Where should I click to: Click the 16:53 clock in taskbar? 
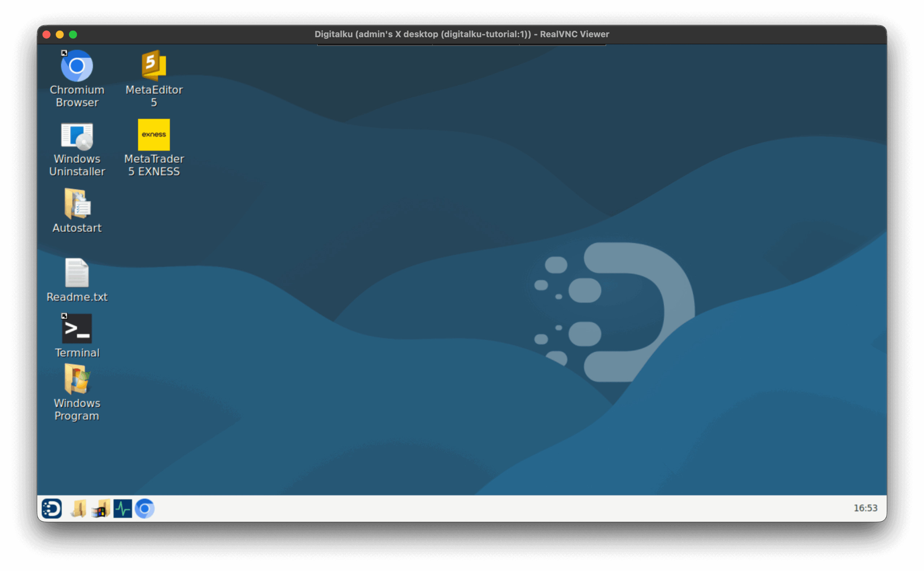pyautogui.click(x=866, y=508)
